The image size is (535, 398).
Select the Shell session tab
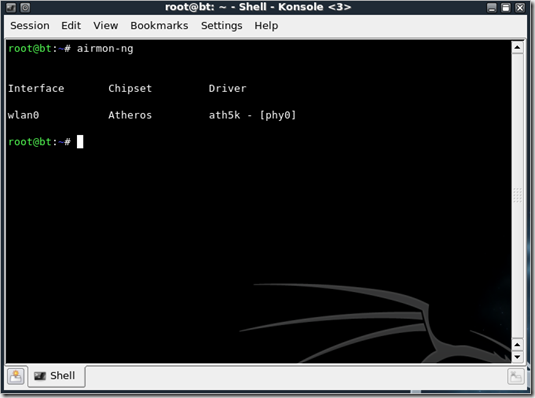tap(56, 376)
